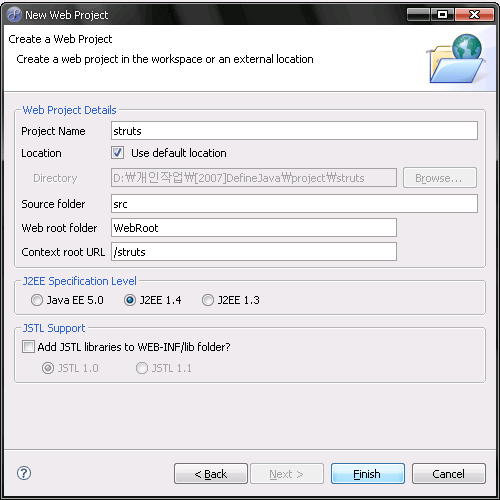Click the Project Name input field
This screenshot has width=500, height=500.
click(294, 131)
